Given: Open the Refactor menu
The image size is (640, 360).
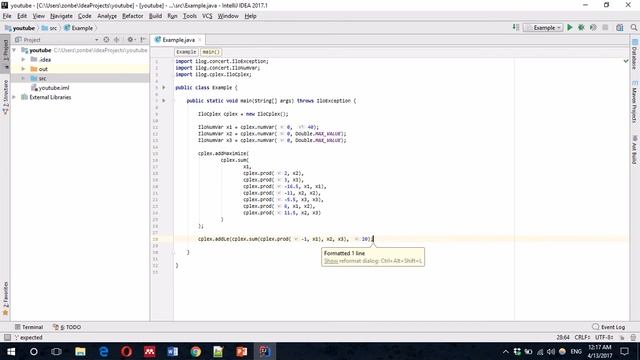Looking at the screenshot, I should (133, 16).
